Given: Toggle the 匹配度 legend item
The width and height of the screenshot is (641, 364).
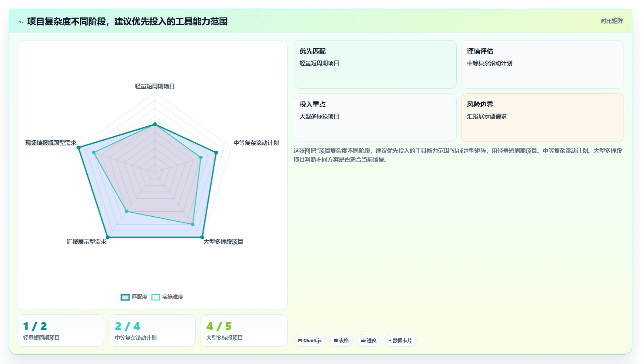Looking at the screenshot, I should (134, 297).
